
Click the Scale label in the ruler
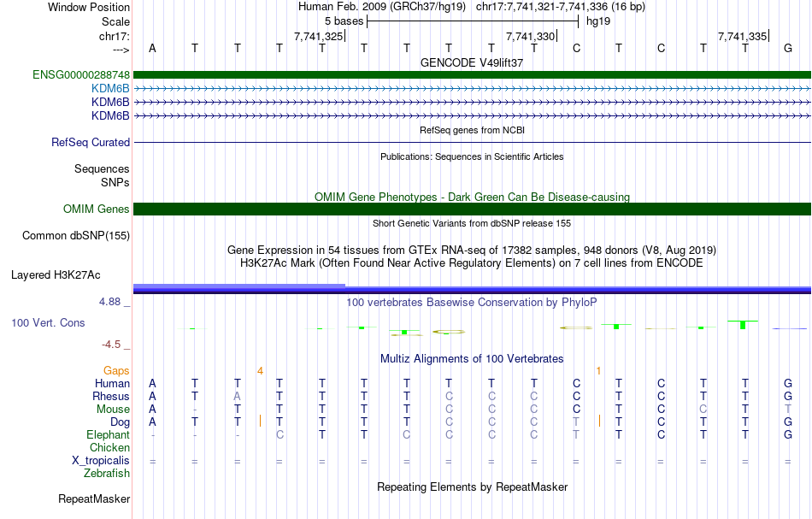pos(115,21)
